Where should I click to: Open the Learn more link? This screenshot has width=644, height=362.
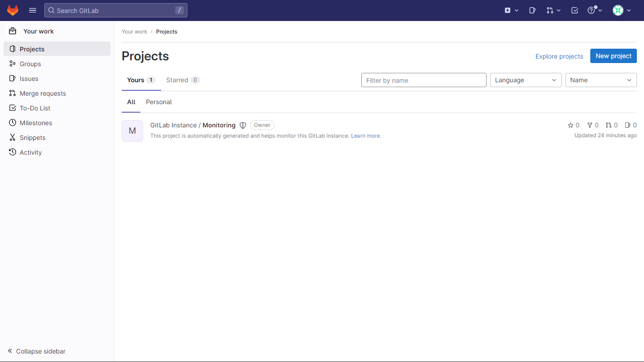[x=366, y=136]
